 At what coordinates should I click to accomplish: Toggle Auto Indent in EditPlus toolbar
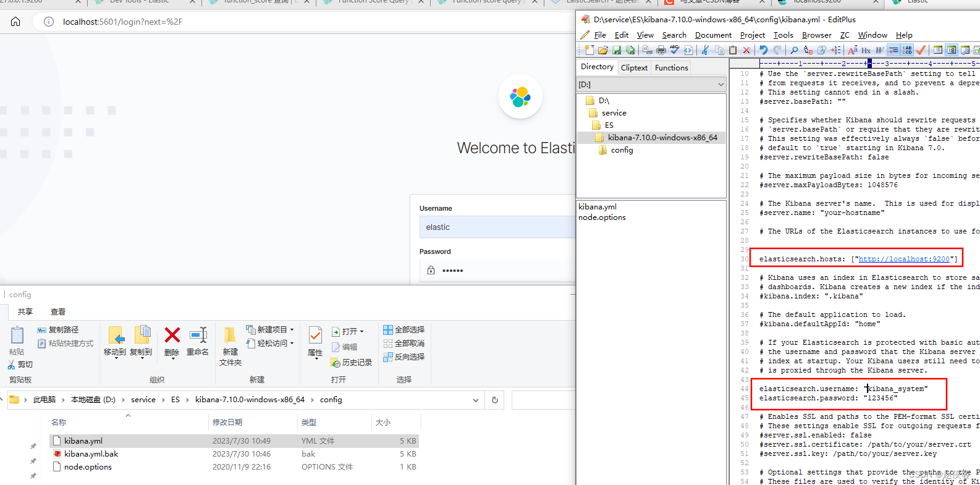coord(893,50)
